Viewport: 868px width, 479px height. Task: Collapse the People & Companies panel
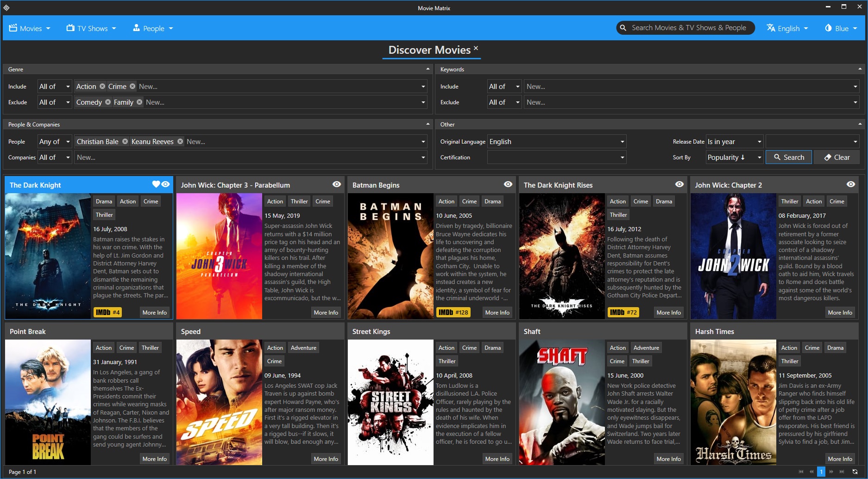428,124
